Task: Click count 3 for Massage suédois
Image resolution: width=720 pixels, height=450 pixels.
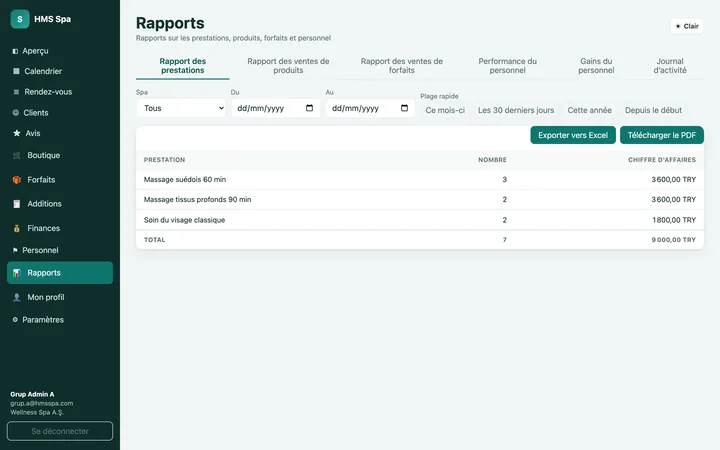Action: (x=505, y=180)
